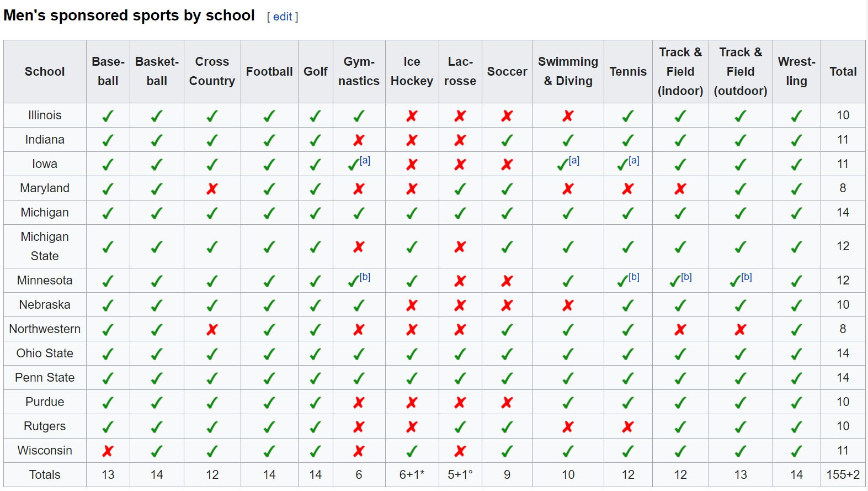Click the Ice Hockey column header
The width and height of the screenshot is (868, 491).
(412, 71)
